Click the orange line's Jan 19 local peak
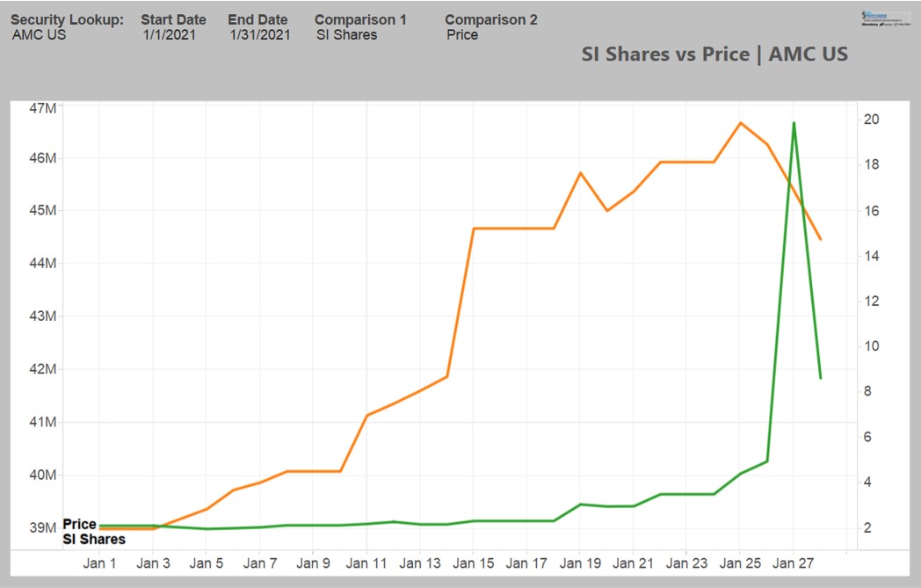 [580, 172]
